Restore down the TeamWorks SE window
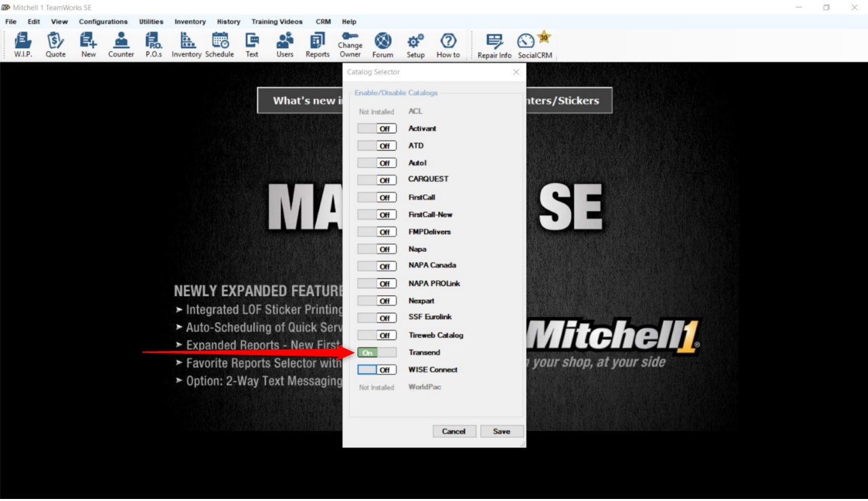868x501 pixels. click(x=827, y=7)
